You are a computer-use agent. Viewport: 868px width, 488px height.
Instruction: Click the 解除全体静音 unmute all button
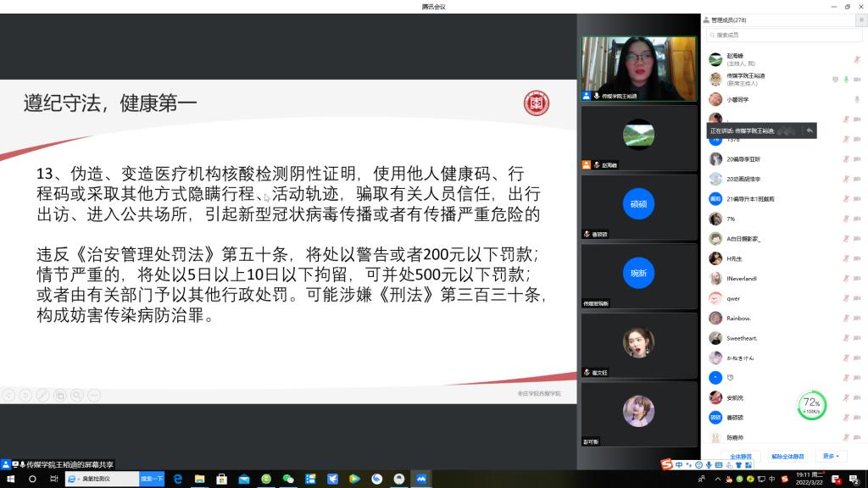787,457
